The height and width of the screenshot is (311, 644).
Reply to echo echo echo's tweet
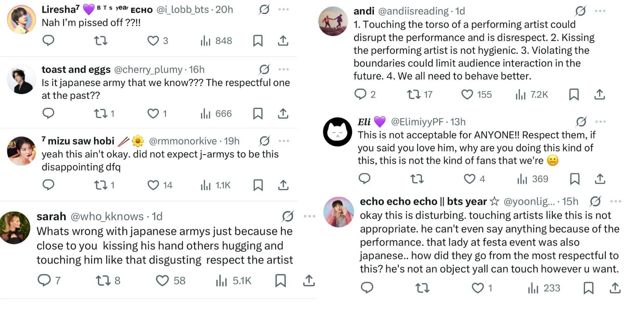[367, 288]
